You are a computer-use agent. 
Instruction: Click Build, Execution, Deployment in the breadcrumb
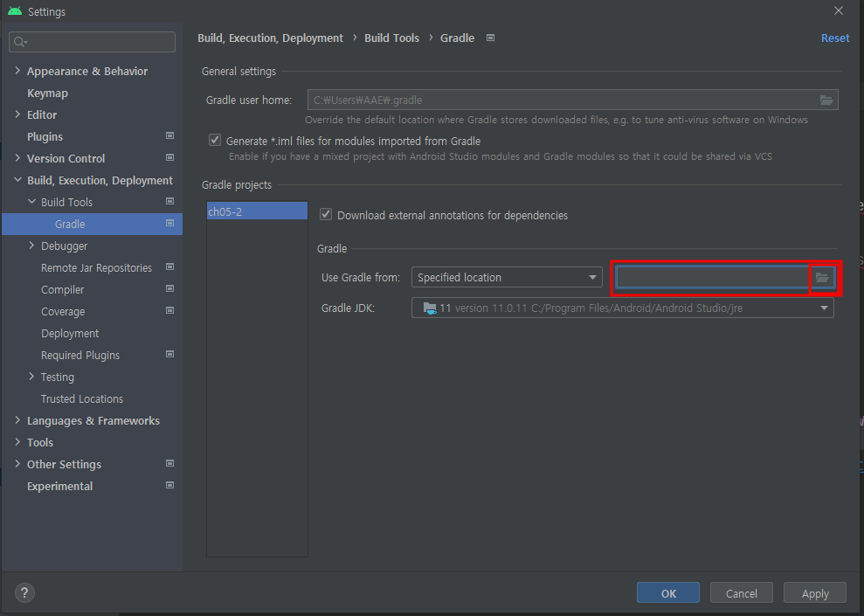(270, 38)
